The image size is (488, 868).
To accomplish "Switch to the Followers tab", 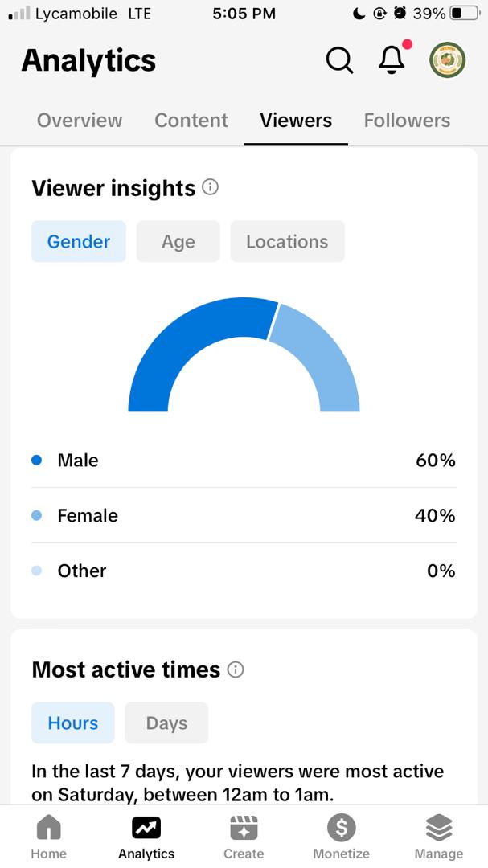I will 407,120.
